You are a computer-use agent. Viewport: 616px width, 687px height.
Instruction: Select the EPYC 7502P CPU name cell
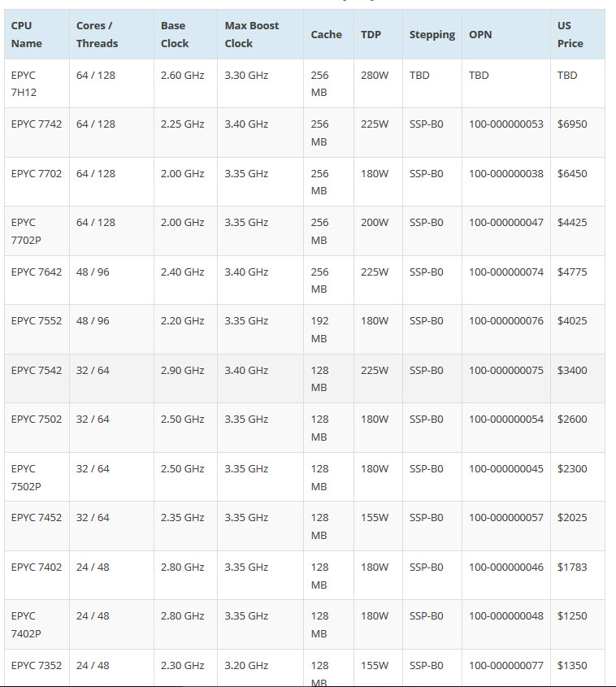click(x=37, y=477)
